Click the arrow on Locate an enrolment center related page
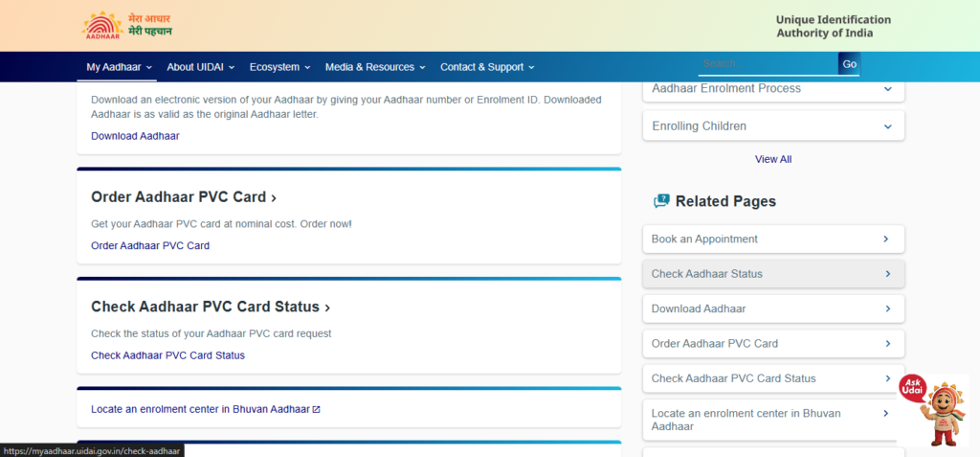980x457 pixels. [x=885, y=413]
